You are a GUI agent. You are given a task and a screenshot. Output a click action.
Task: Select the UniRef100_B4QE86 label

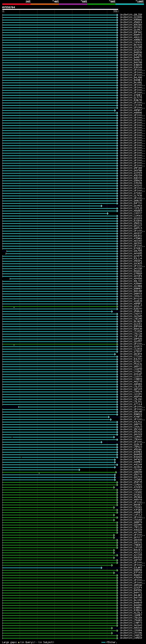coord(131,53)
